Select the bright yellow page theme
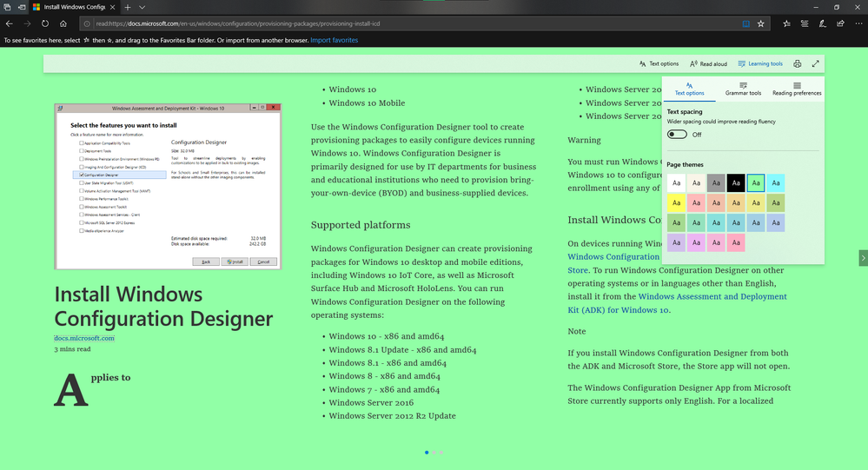This screenshot has width=868, height=470. point(676,202)
